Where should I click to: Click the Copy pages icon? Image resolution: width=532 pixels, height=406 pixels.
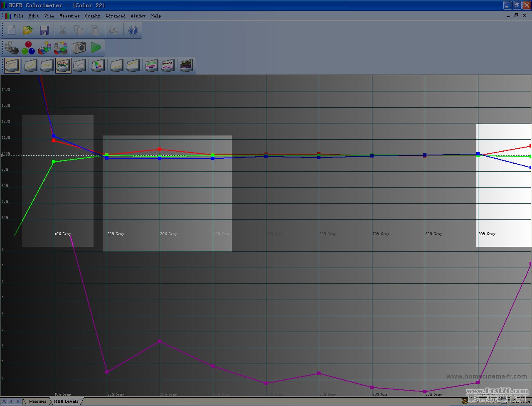(x=79, y=30)
